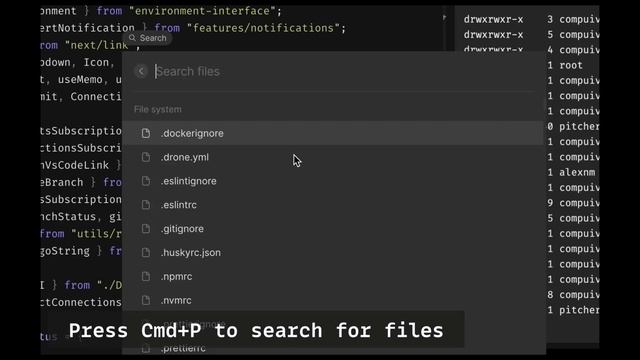This screenshot has height=360, width=640.
Task: Click file icon beside .gitignore
Action: (146, 229)
